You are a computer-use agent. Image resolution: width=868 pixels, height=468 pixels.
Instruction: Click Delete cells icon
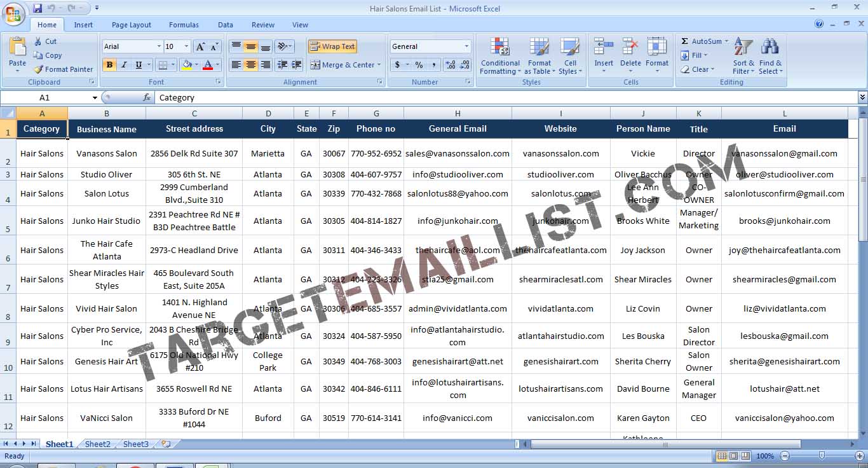(630, 48)
